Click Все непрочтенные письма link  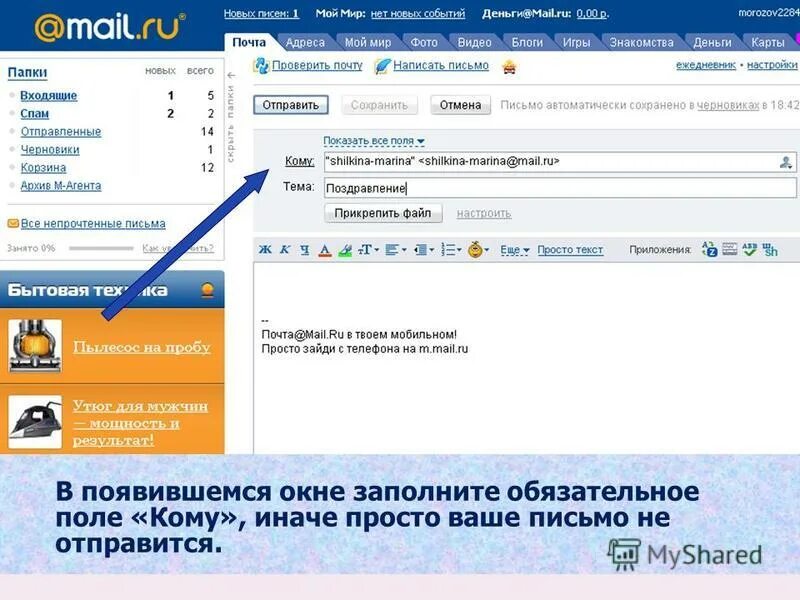(93, 223)
